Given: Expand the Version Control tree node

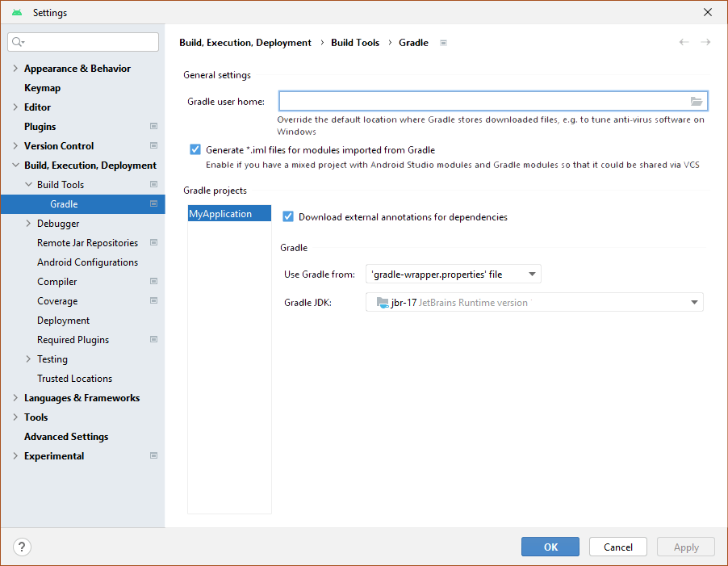Looking at the screenshot, I should [15, 146].
